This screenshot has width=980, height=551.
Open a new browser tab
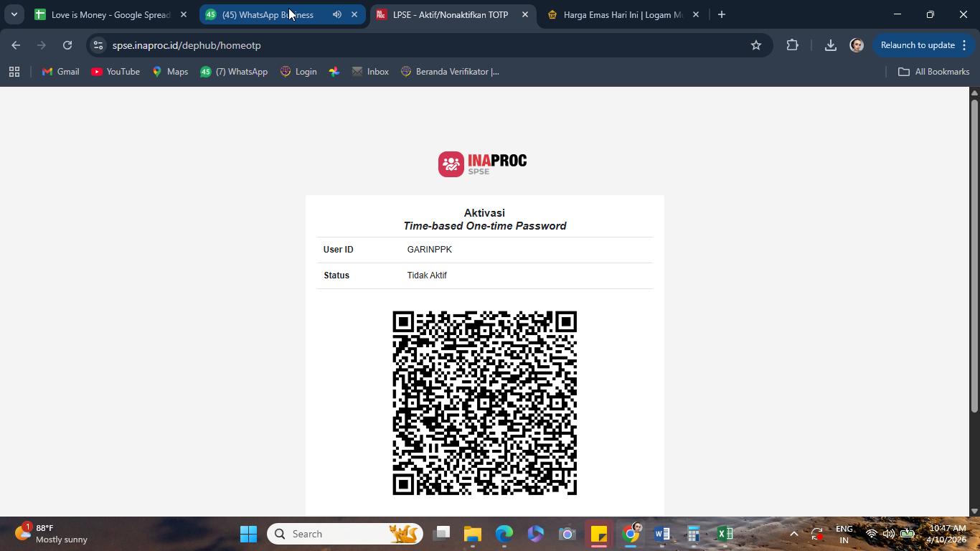(722, 14)
